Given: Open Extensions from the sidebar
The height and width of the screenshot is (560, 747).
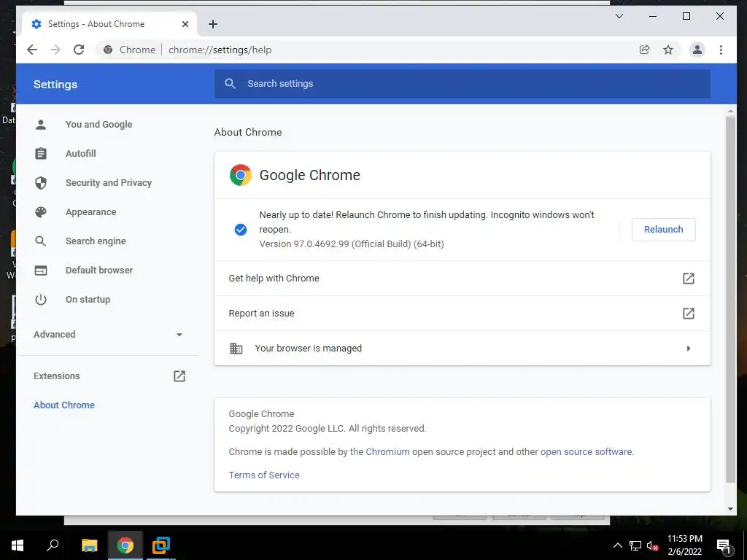Looking at the screenshot, I should (x=57, y=376).
